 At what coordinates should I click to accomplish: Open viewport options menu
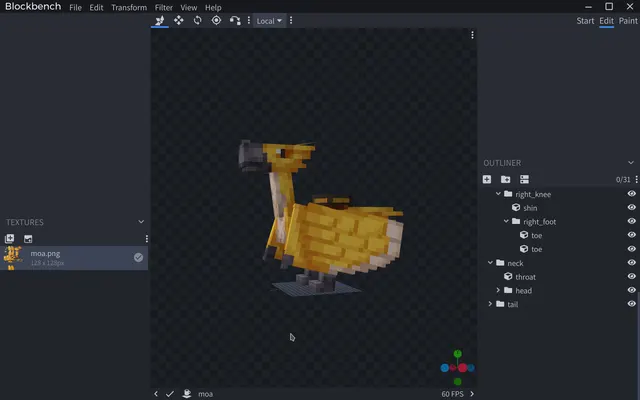click(x=472, y=35)
